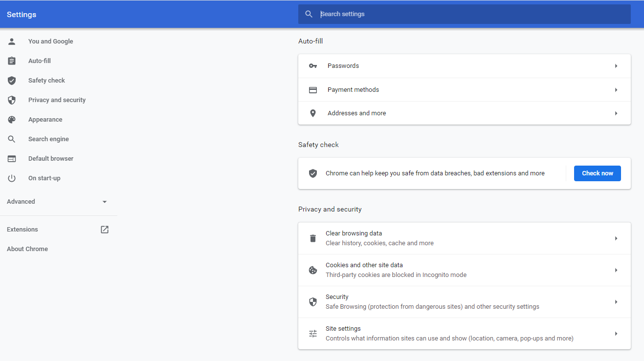
Task: Click the half-shield icon next to sidebar Privacy and security
Action: tap(12, 100)
